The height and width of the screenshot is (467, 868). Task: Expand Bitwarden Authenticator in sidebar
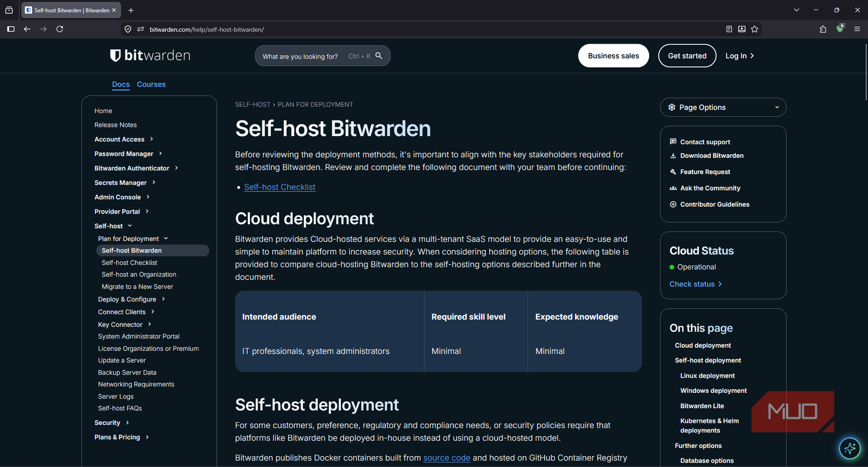coord(136,168)
